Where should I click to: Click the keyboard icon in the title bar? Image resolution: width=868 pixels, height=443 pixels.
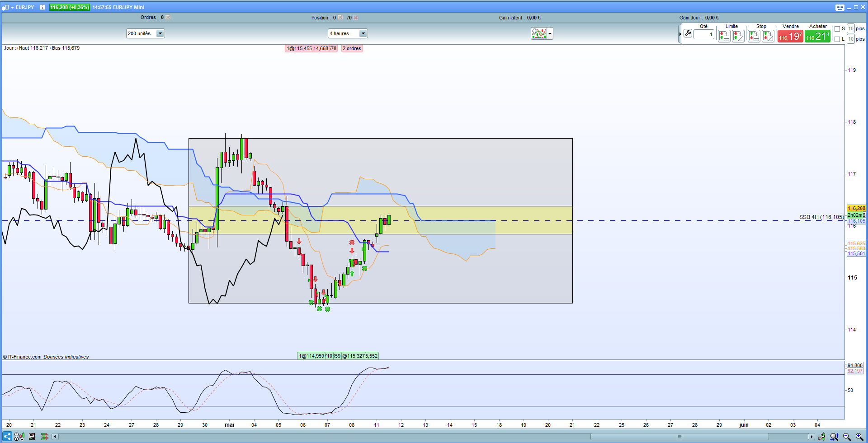(840, 7)
